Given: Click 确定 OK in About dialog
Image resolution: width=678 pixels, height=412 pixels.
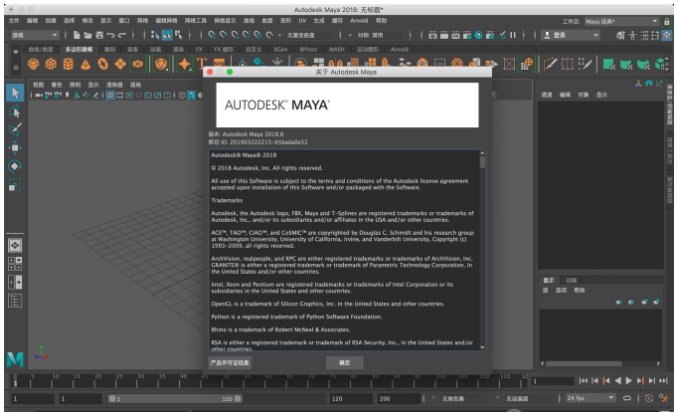Looking at the screenshot, I should pyautogui.click(x=345, y=363).
